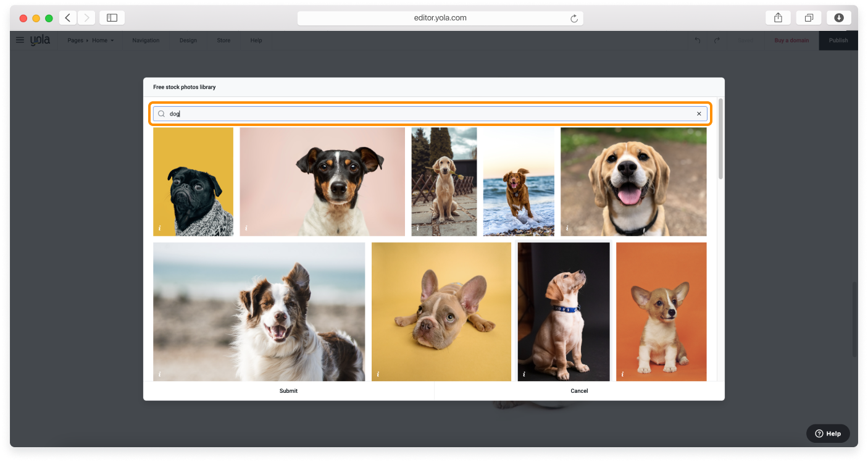The height and width of the screenshot is (462, 868).
Task: Open the hamburger menu icon
Action: (x=20, y=40)
